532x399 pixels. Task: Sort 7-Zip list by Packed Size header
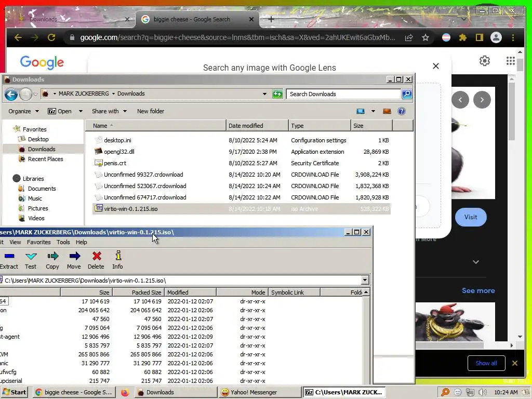[138, 292]
